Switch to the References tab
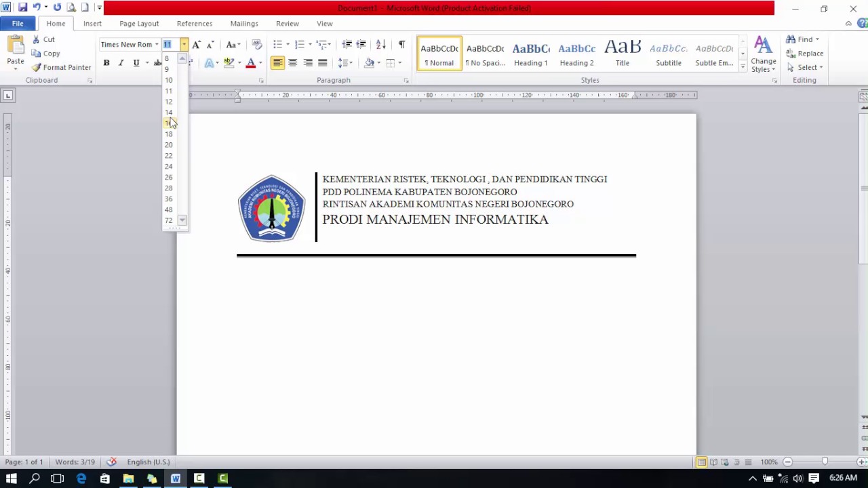868x488 pixels. tap(195, 24)
